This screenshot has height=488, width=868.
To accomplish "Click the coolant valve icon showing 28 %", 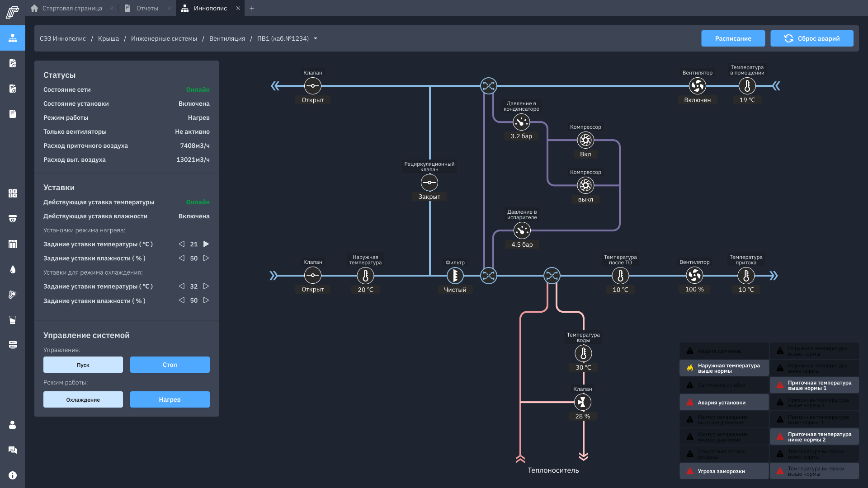I will coord(582,402).
